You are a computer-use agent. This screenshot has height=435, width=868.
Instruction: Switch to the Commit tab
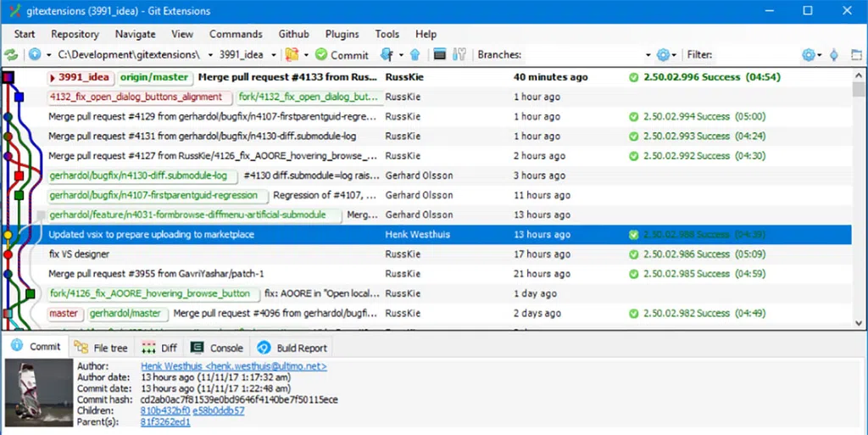(x=36, y=347)
